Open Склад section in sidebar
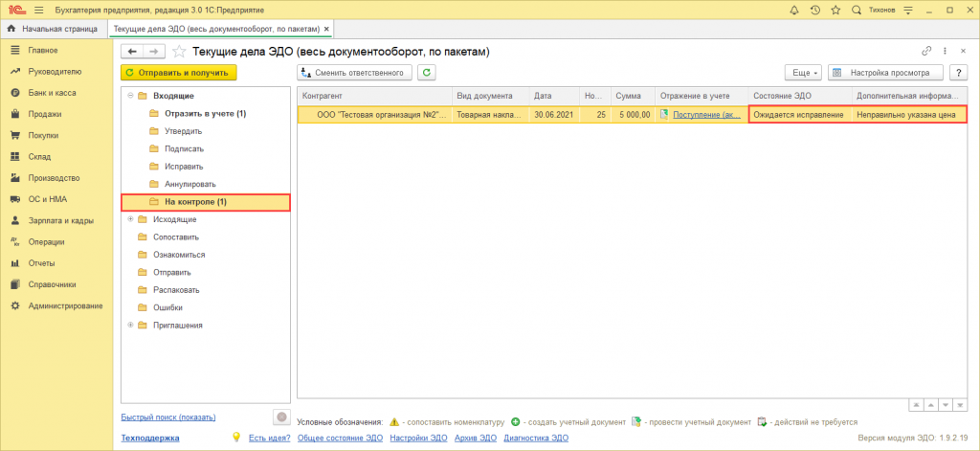980x451 pixels. [39, 156]
